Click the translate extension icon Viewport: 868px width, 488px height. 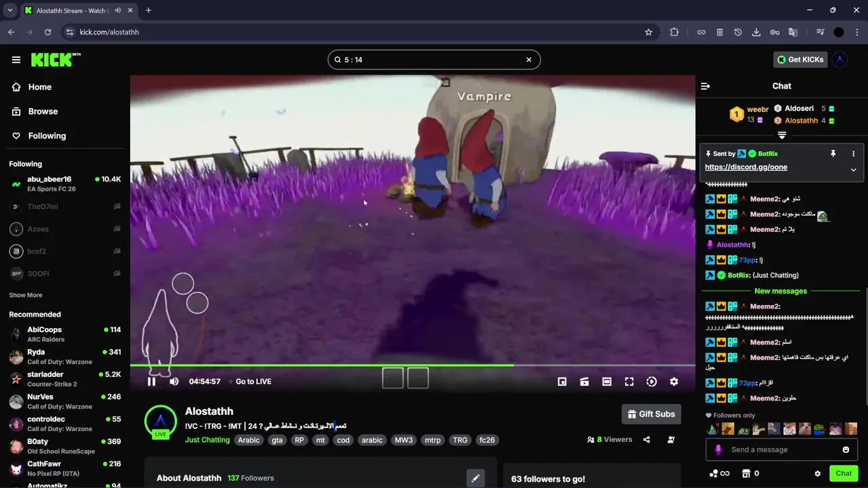click(793, 32)
